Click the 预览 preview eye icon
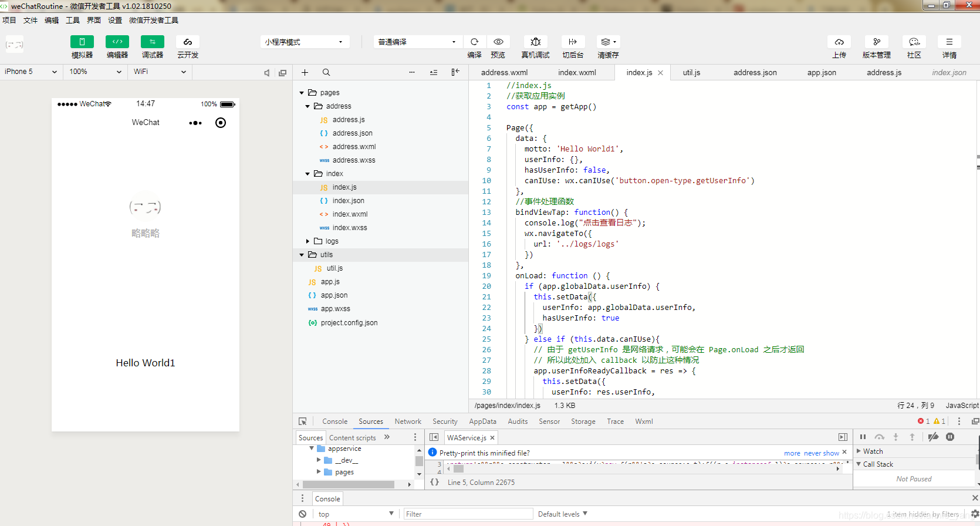Screen dimensions: 980x526 [498, 42]
